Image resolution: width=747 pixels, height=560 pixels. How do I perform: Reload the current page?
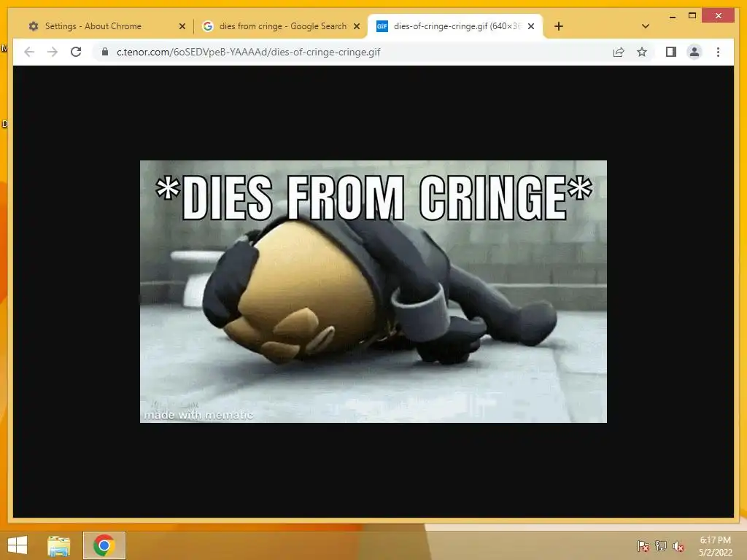pos(76,52)
